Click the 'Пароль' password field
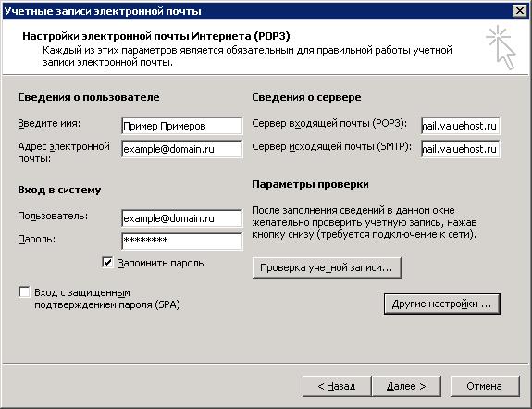 tap(182, 242)
